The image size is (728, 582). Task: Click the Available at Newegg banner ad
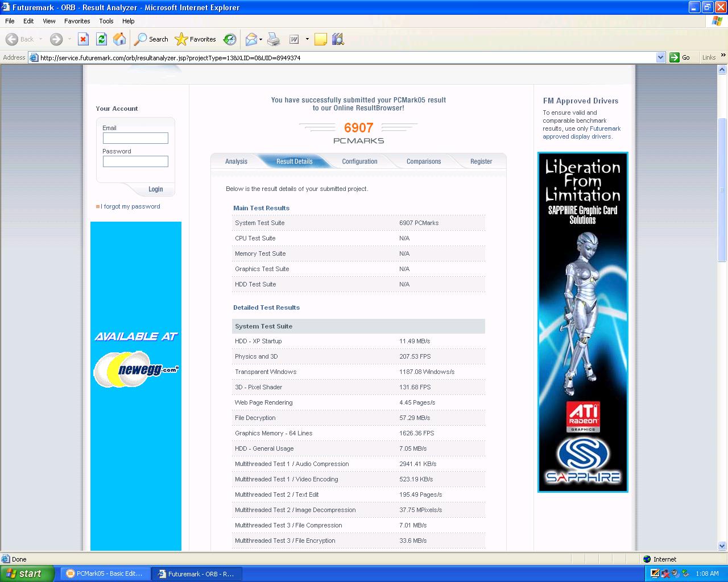pyautogui.click(x=136, y=386)
